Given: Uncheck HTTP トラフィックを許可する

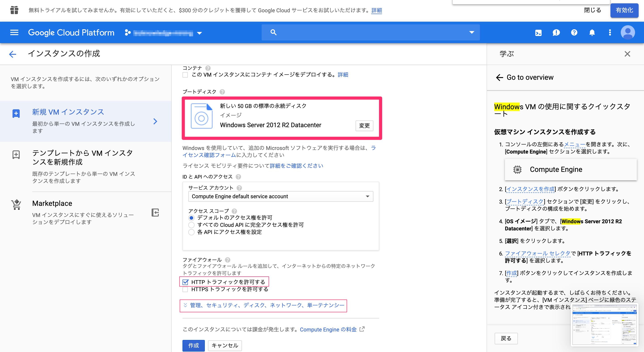Looking at the screenshot, I should 185,282.
